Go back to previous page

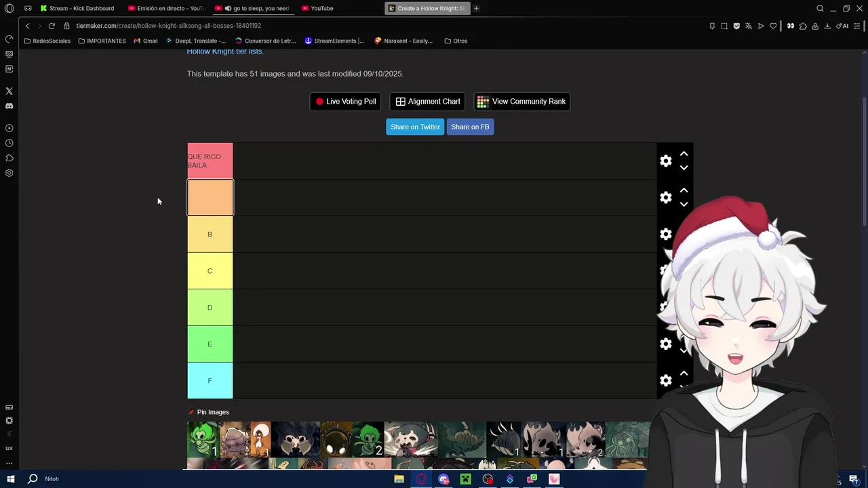click(27, 26)
